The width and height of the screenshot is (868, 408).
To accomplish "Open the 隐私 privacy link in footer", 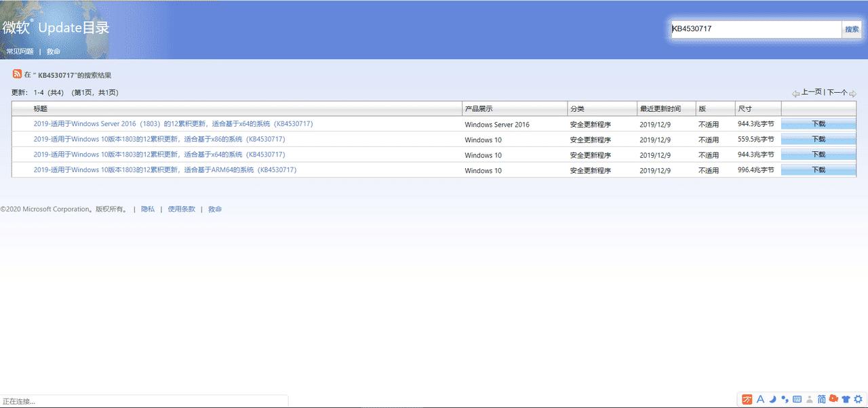I will 148,209.
